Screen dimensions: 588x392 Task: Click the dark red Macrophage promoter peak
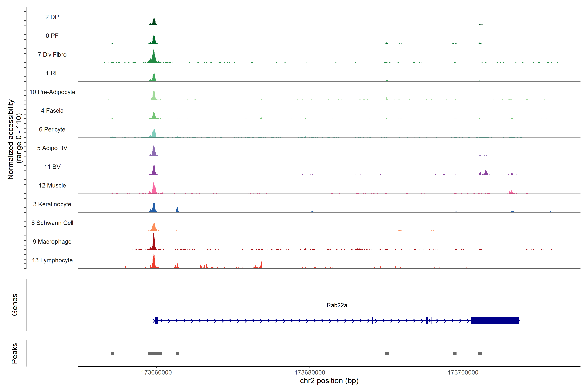(x=154, y=244)
